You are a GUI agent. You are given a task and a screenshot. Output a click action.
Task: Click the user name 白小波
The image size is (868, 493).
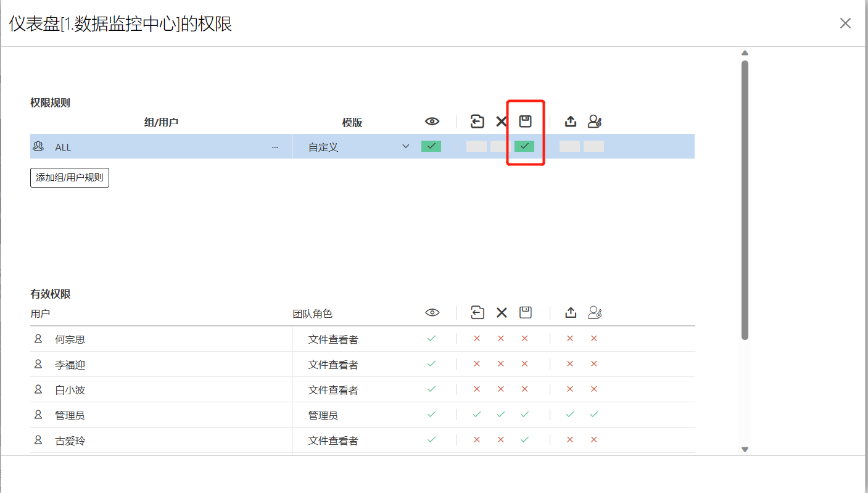[70, 390]
